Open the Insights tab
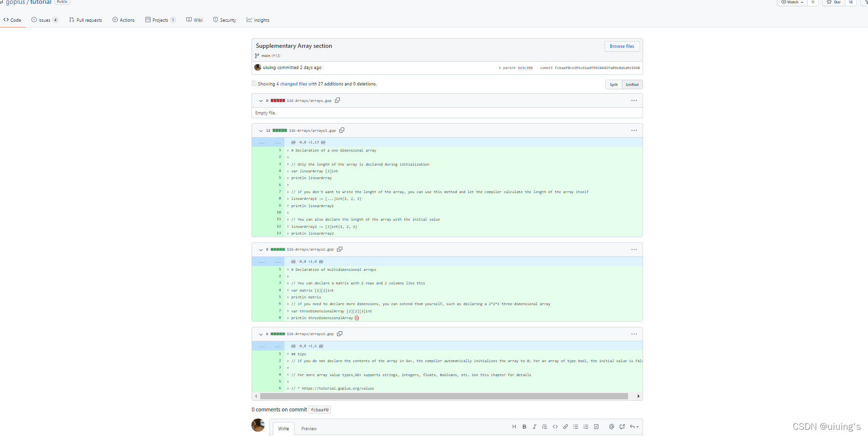 coord(258,20)
